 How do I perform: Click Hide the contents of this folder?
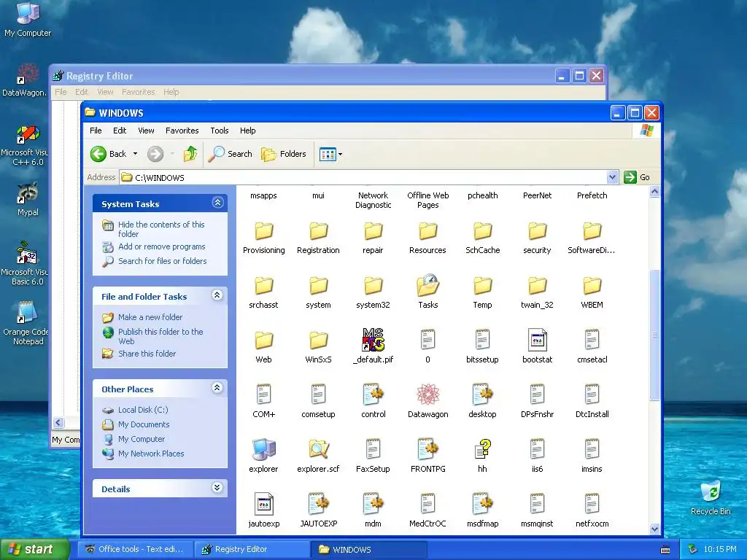coord(161,229)
